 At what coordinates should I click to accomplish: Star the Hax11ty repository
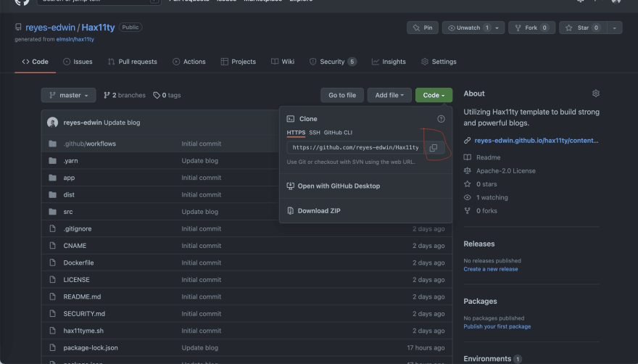(583, 28)
